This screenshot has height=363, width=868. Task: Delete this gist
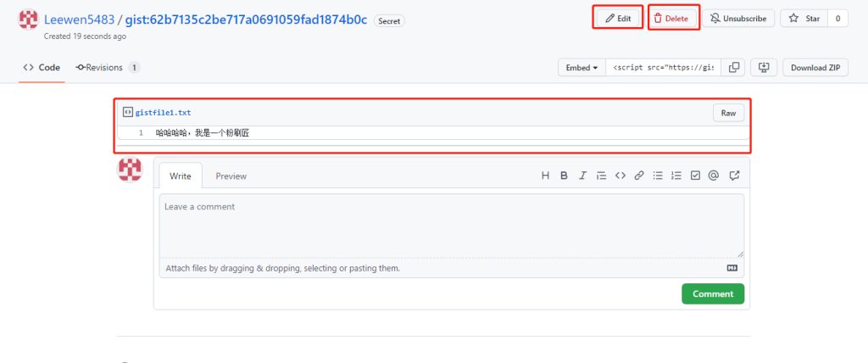[x=673, y=19]
